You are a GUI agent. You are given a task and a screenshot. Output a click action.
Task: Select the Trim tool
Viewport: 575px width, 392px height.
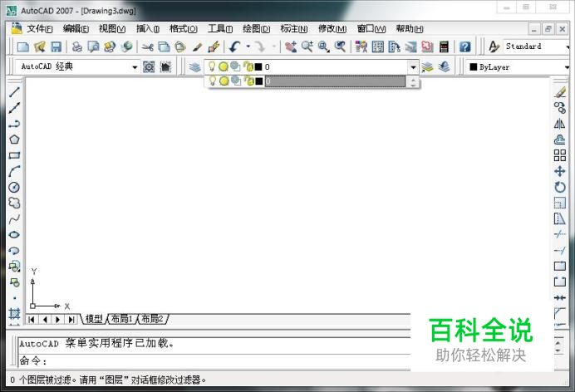tap(559, 234)
